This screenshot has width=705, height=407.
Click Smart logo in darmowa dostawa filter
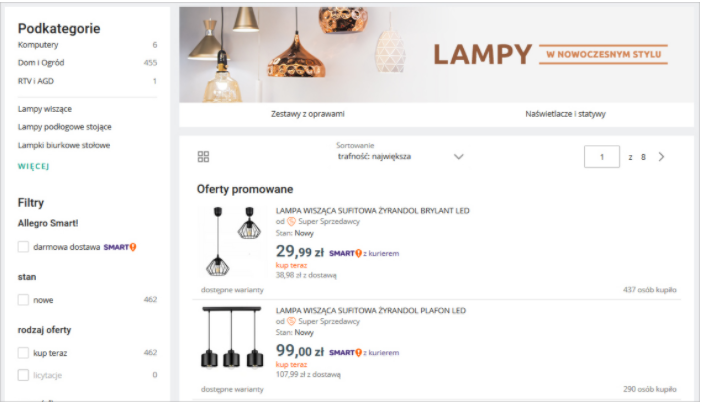[x=120, y=246]
